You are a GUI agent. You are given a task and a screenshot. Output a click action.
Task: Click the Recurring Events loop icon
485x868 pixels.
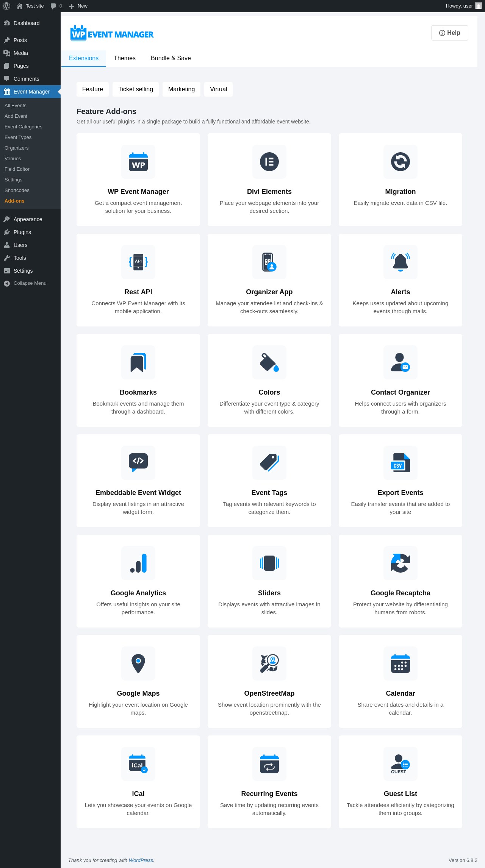click(269, 764)
